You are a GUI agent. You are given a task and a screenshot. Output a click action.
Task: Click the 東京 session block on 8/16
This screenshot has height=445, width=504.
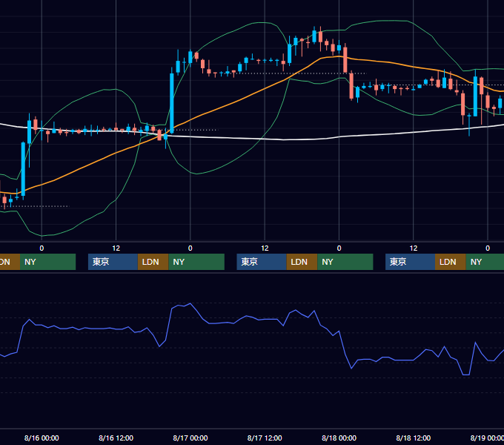pos(113,262)
